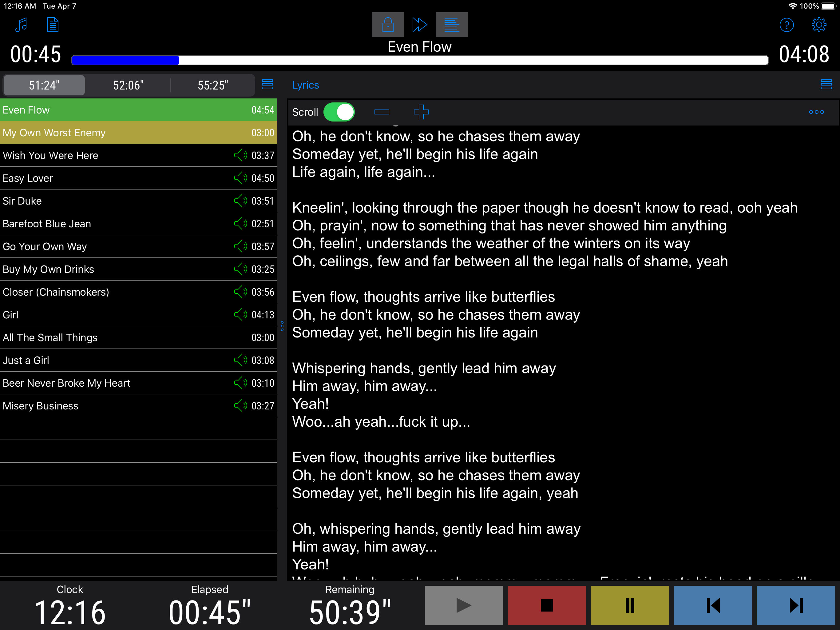Tap the Clock 12:16 display
The image size is (840, 630).
point(70,612)
